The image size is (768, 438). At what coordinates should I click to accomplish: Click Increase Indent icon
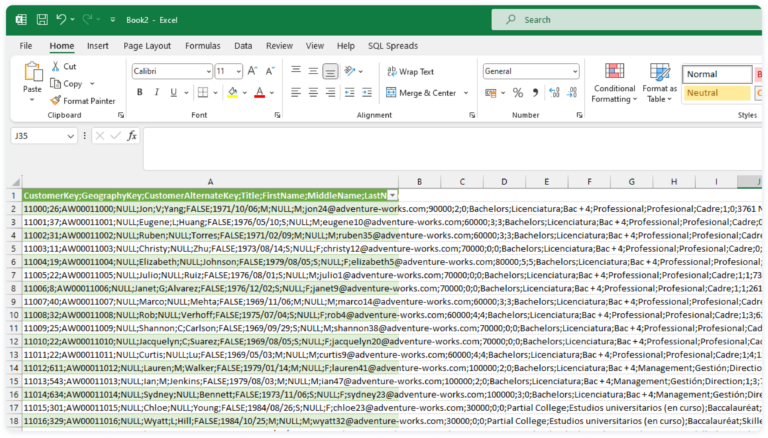(367, 93)
